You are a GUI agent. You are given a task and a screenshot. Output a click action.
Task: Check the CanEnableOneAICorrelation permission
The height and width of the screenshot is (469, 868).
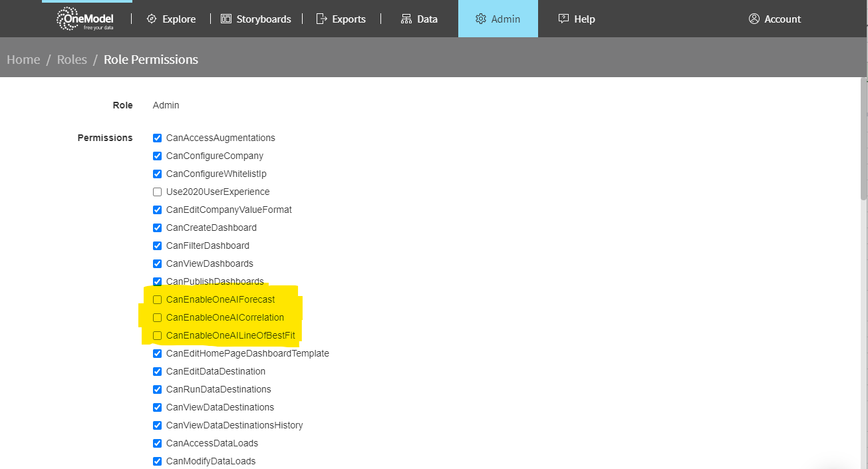pyautogui.click(x=158, y=317)
